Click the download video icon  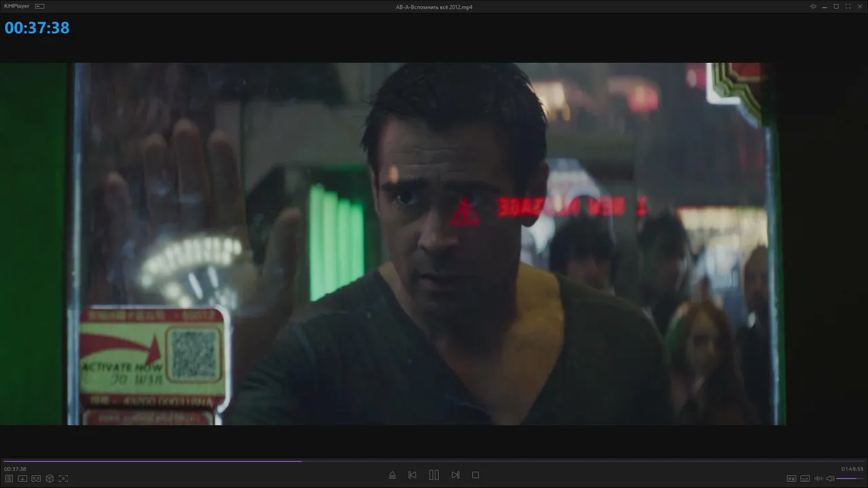pyautogui.click(x=22, y=479)
